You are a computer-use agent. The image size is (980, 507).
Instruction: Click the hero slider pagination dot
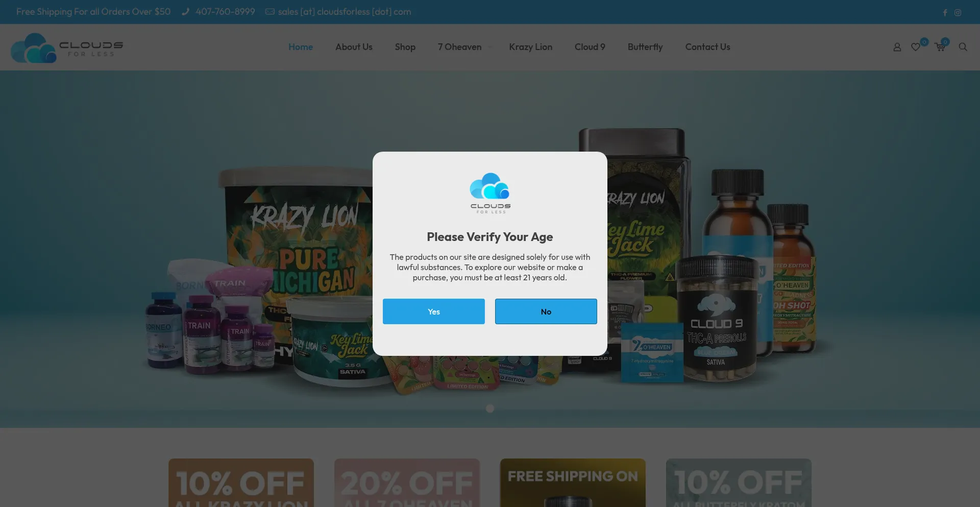[x=490, y=408]
